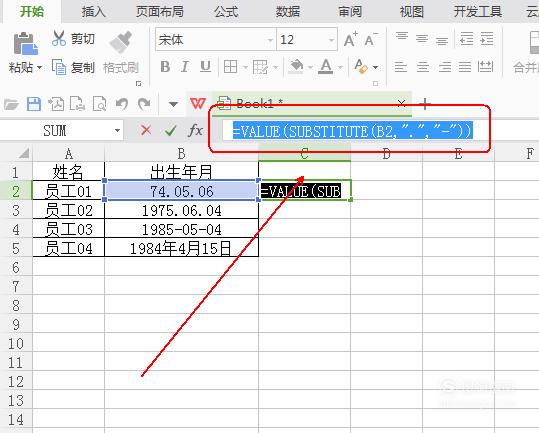
Task: Click the distributed alignment icon
Action: point(485,67)
